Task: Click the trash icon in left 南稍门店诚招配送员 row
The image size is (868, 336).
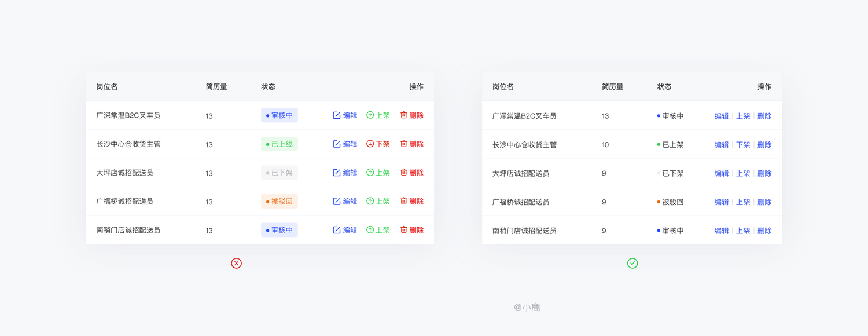Action: 404,230
